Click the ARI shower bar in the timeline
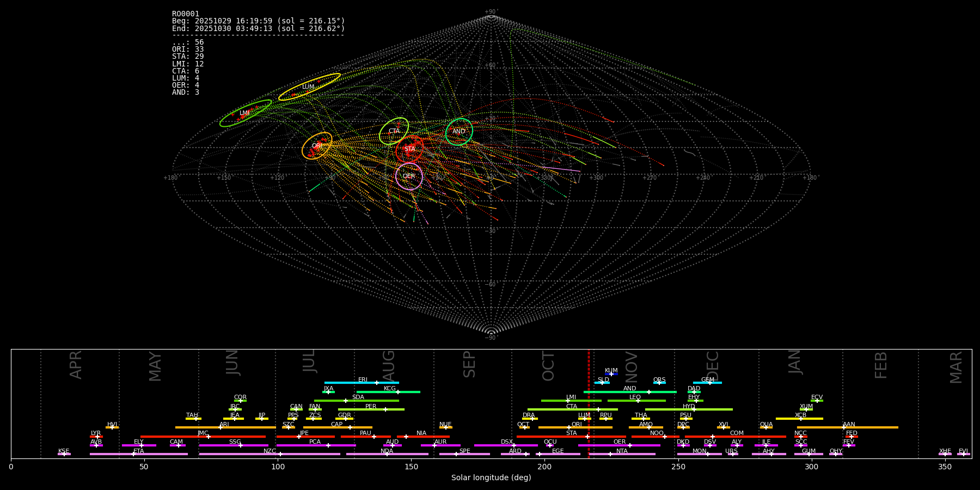The height and width of the screenshot is (490, 980). (x=225, y=427)
